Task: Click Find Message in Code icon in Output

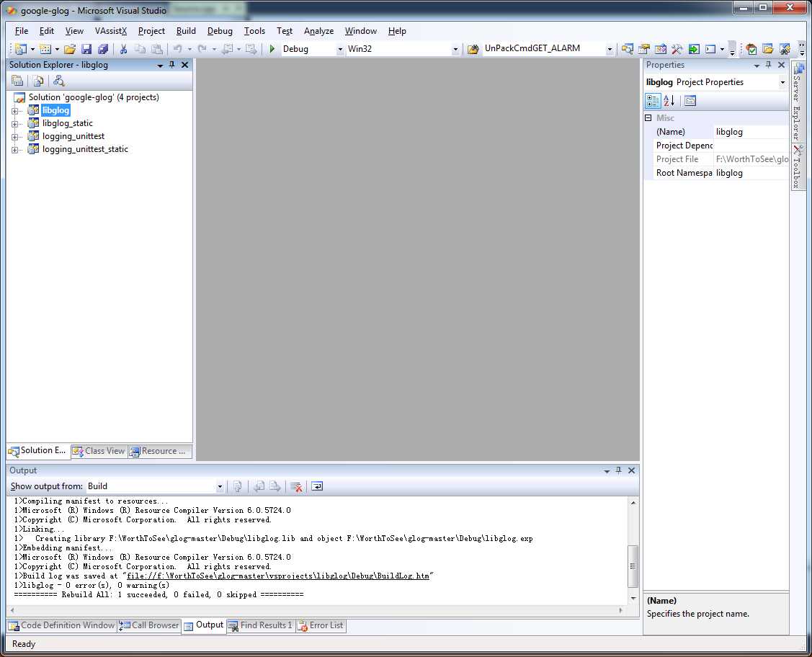Action: point(237,487)
